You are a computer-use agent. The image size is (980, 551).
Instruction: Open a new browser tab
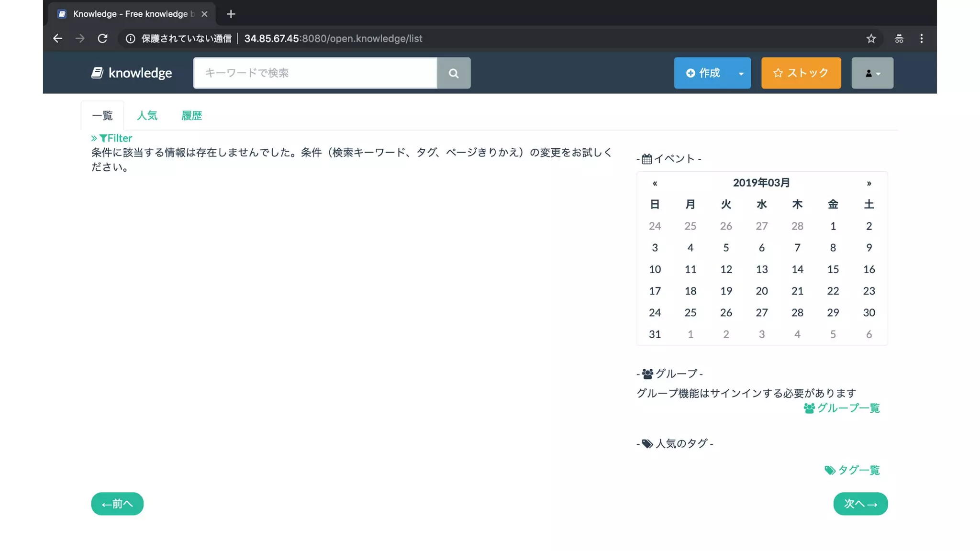[x=231, y=14]
